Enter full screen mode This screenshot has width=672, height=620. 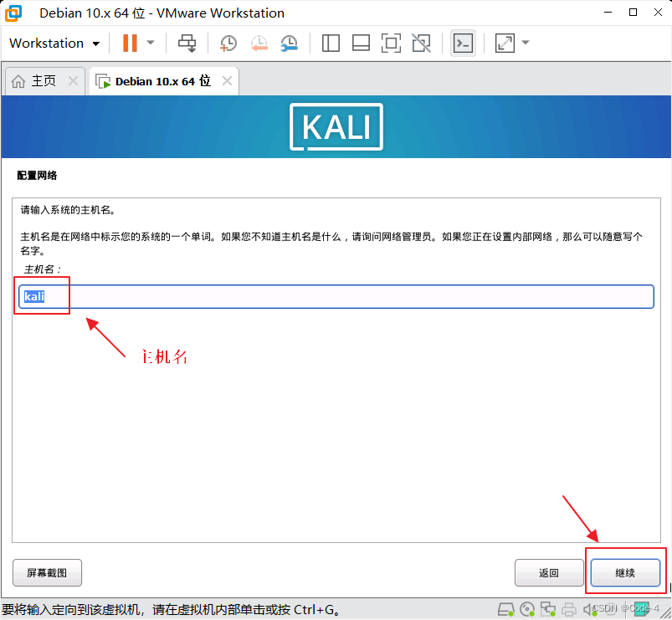pyautogui.click(x=391, y=43)
